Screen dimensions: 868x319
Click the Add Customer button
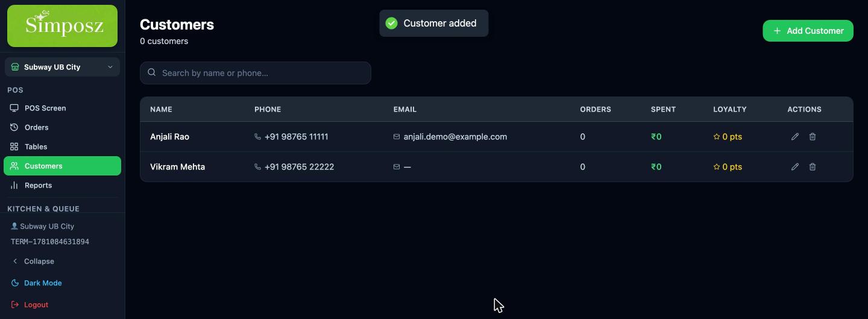(x=808, y=31)
